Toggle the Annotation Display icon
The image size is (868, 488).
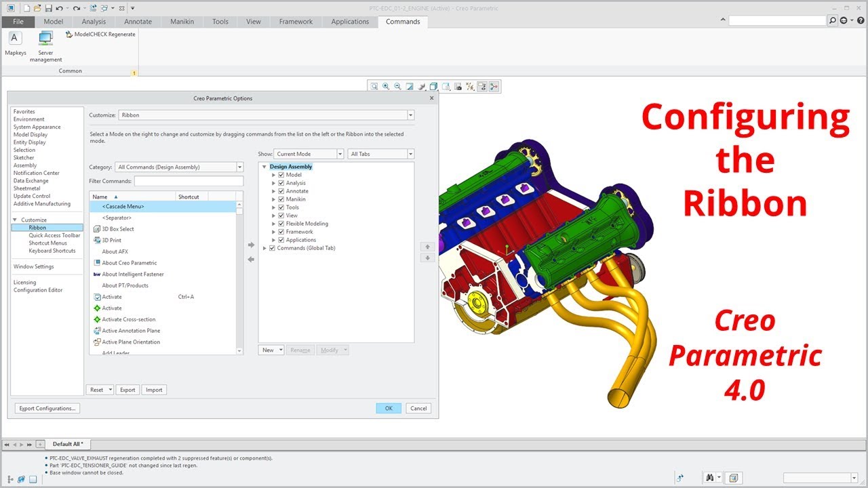coord(482,87)
